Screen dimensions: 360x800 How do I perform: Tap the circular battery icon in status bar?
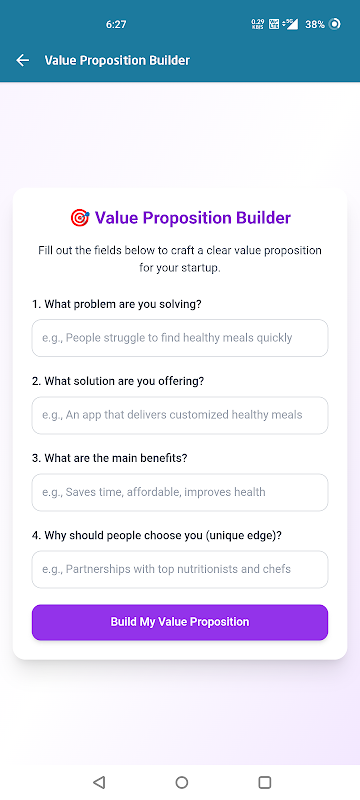tap(335, 24)
